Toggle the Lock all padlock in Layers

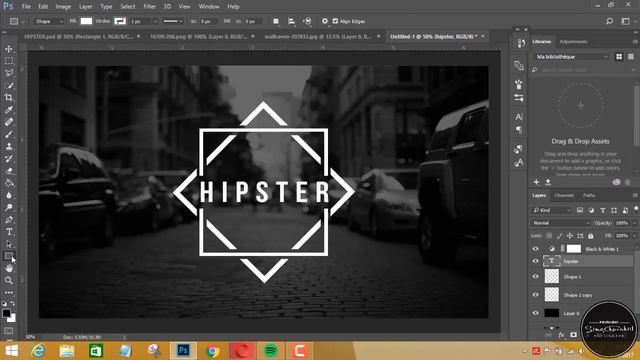591,236
